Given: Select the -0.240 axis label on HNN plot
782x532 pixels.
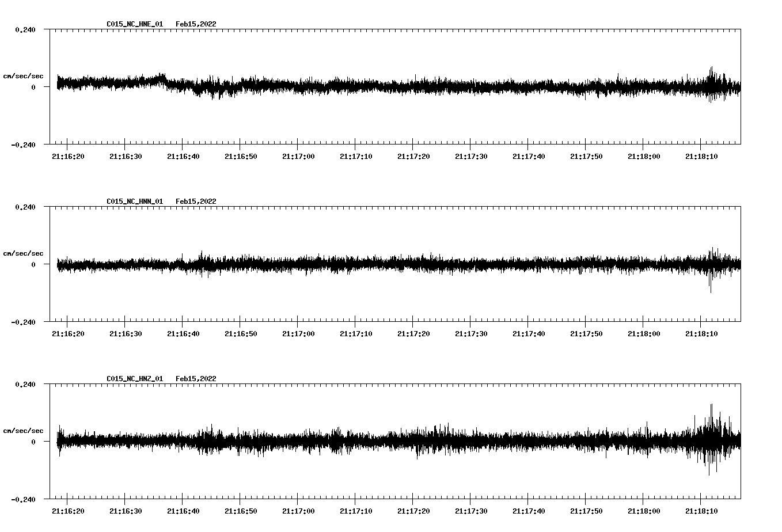Looking at the screenshot, I should pos(23,322).
